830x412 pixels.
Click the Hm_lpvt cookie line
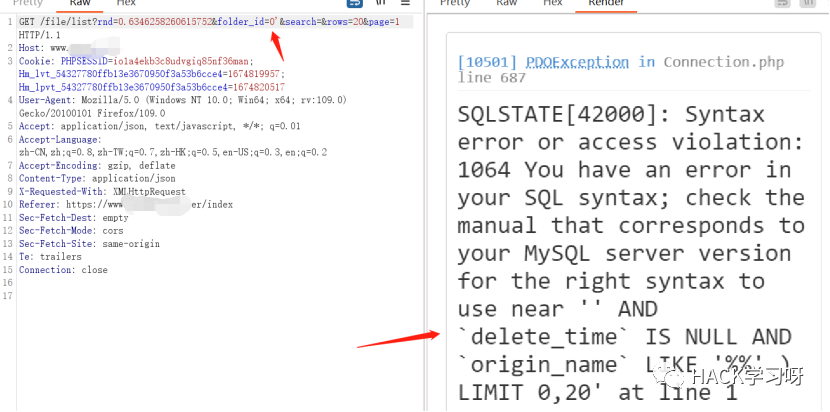pyautogui.click(x=152, y=87)
